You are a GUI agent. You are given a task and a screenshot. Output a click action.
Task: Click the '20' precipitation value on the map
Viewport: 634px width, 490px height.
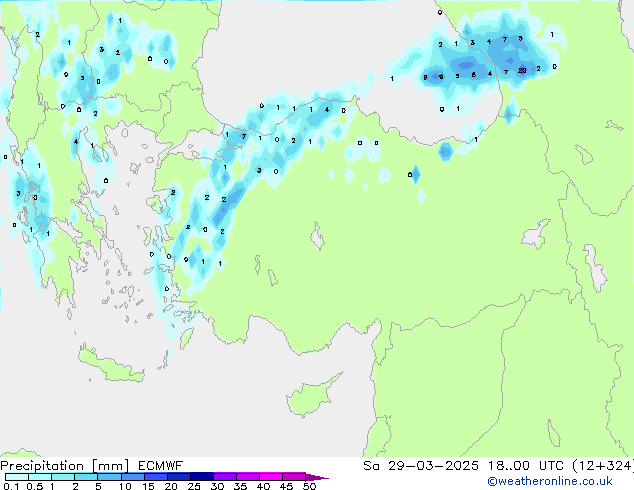(522, 70)
